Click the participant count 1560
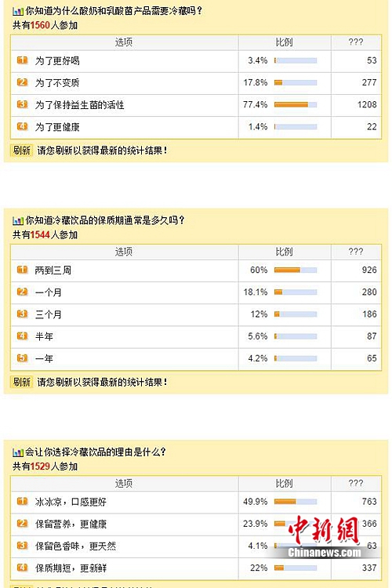This screenshot has height=588, width=392. coord(40,25)
